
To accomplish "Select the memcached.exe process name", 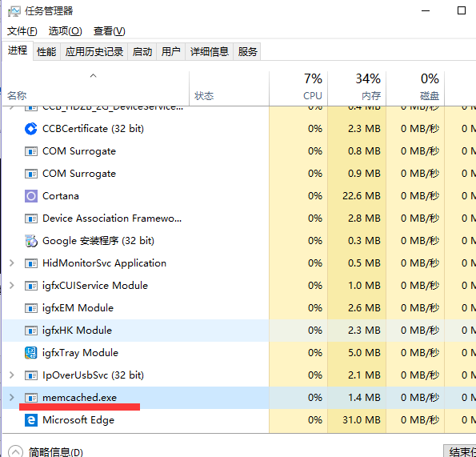I will tap(79, 398).
